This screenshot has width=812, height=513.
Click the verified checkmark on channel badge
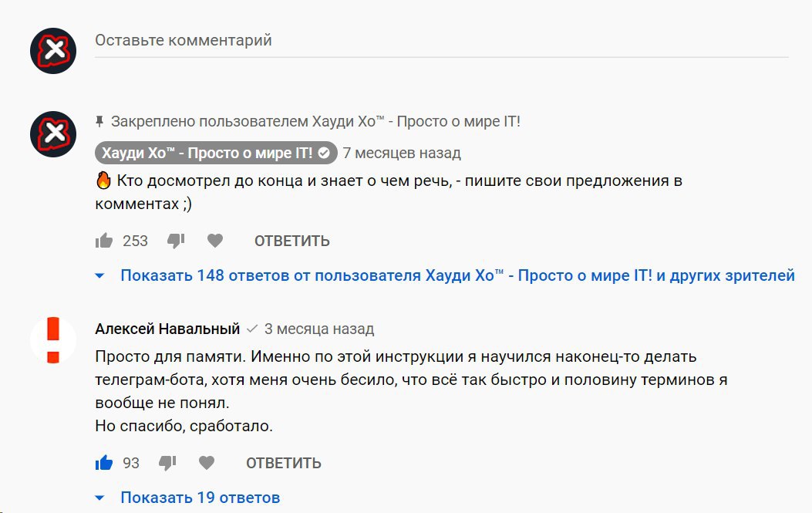click(325, 153)
